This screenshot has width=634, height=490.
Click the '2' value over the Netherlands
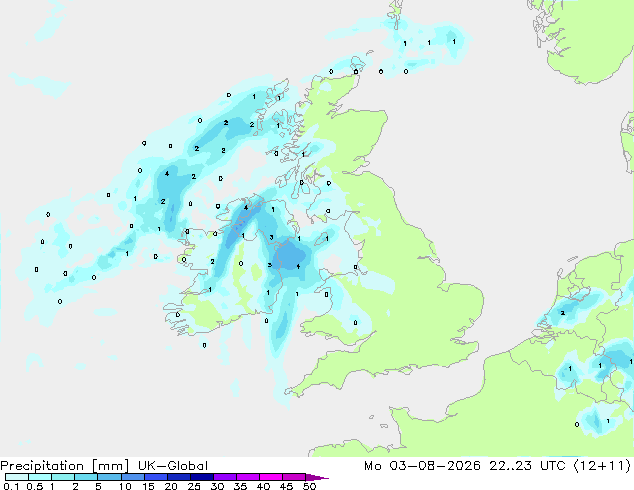pos(562,313)
